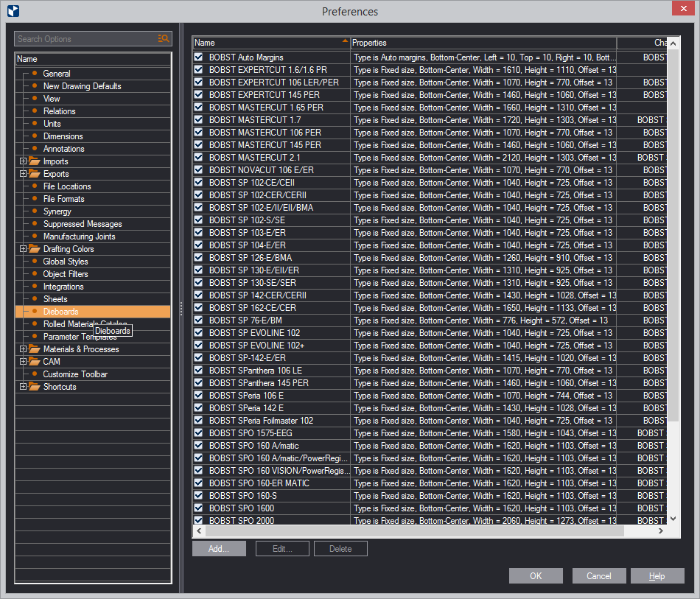The image size is (700, 599).
Task: Expand the Materials & Processes node
Action: tap(24, 349)
